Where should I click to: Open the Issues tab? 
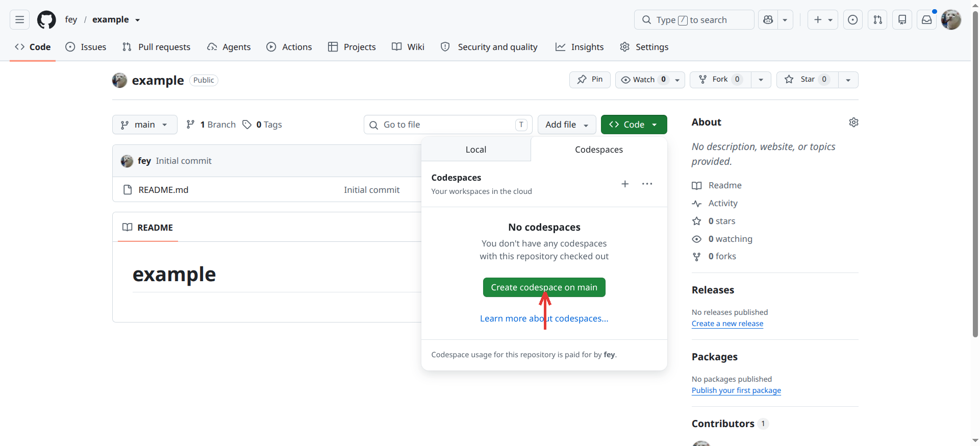coord(86,47)
